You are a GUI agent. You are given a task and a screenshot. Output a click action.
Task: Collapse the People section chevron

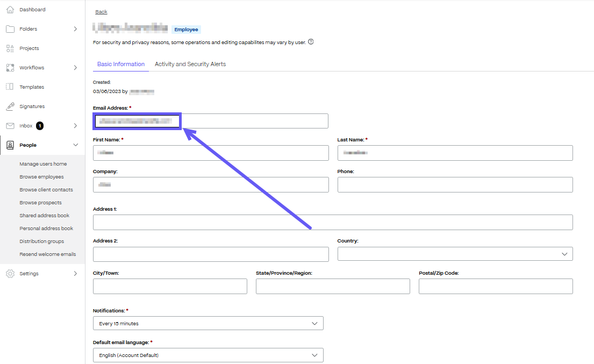coord(75,145)
